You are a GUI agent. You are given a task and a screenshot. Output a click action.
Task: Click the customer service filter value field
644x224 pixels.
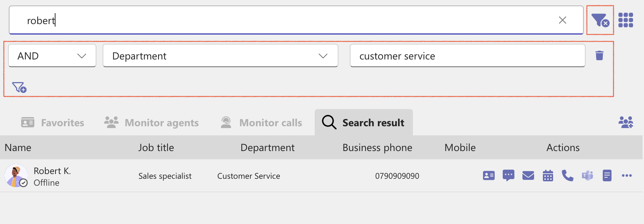point(468,56)
